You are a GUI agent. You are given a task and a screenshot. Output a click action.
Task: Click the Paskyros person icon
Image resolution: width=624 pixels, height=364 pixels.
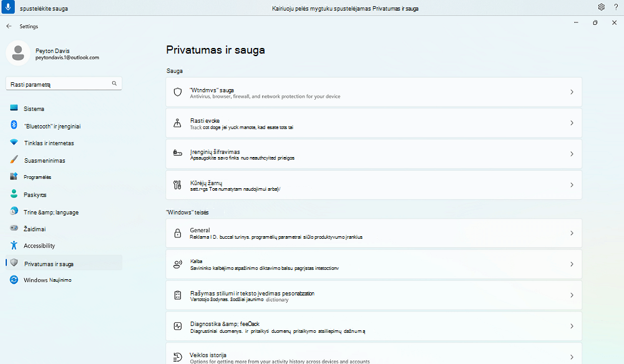[x=14, y=193]
